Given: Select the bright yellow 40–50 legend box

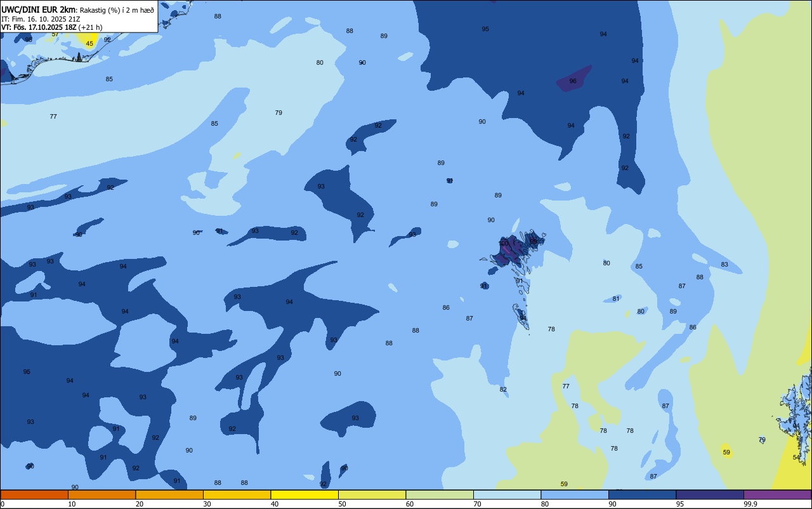Looking at the screenshot, I should click(304, 494).
